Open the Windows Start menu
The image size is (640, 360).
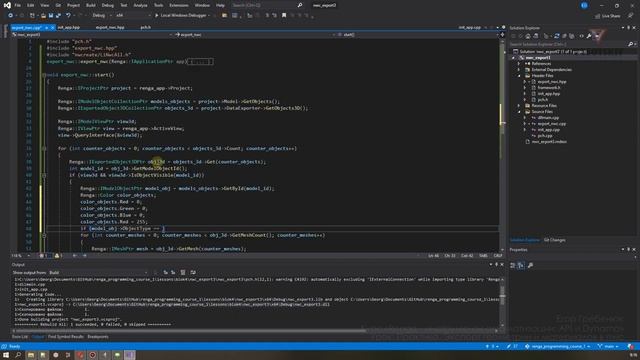tap(6, 355)
